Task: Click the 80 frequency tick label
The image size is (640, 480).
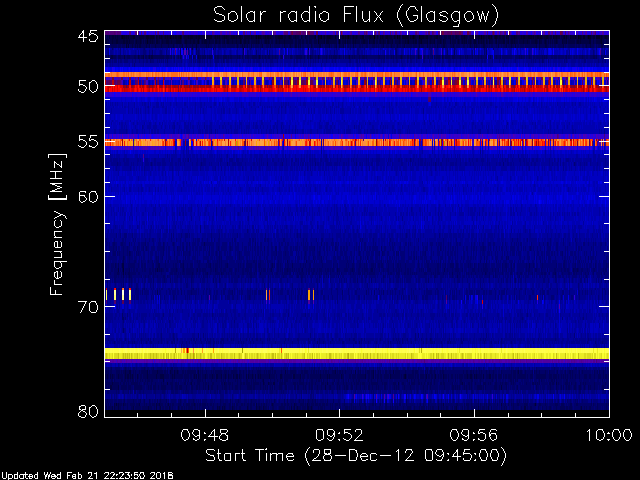Action: pos(88,411)
